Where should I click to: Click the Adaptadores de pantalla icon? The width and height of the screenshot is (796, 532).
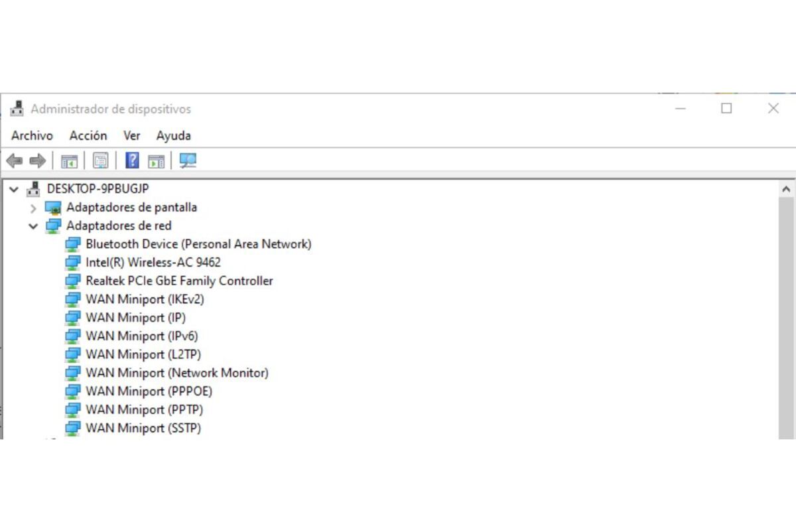[53, 208]
